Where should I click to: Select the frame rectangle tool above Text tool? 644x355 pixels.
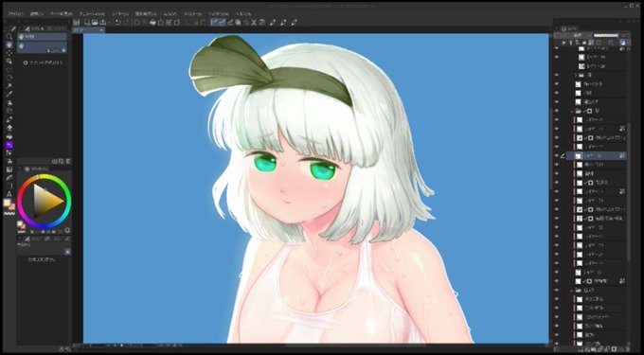pos(9,186)
